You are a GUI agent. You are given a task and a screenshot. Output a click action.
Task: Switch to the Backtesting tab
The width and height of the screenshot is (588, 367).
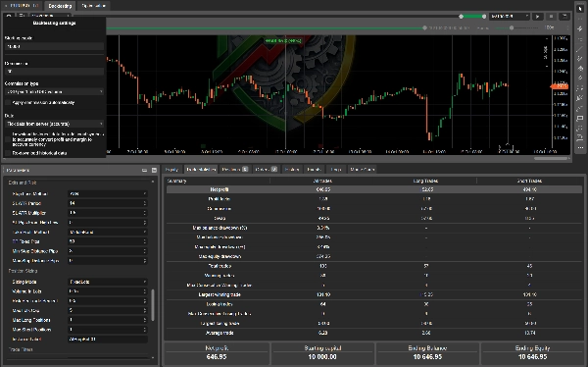pos(60,6)
